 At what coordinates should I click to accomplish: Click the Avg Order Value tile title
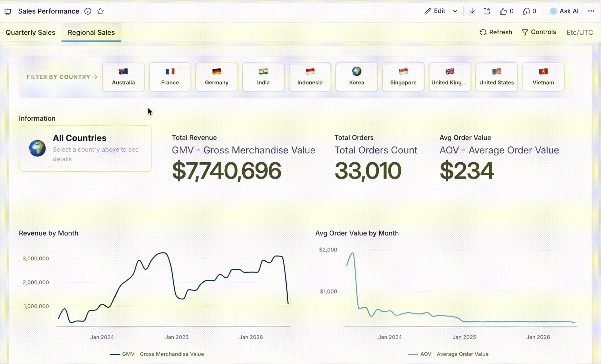[465, 138]
